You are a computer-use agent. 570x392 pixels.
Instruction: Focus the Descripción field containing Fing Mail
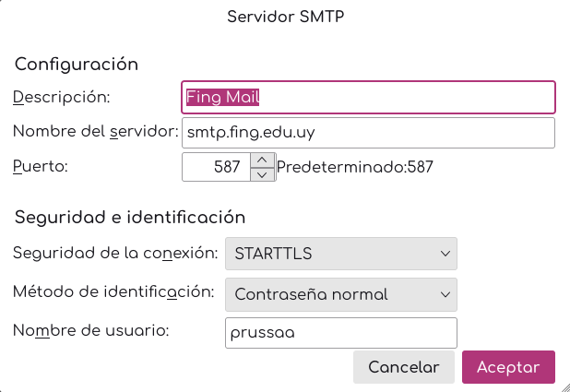coord(369,97)
